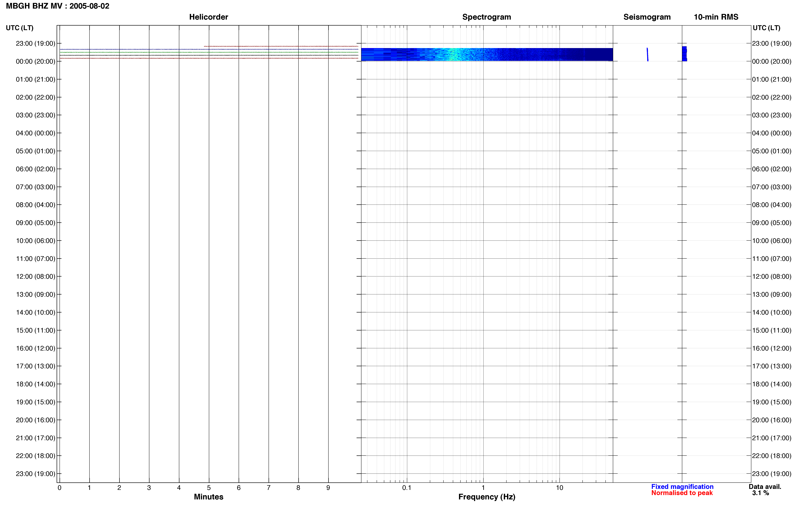Click the 'Spectrogram' panel heading
The width and height of the screenshot is (812, 508).
tap(487, 17)
